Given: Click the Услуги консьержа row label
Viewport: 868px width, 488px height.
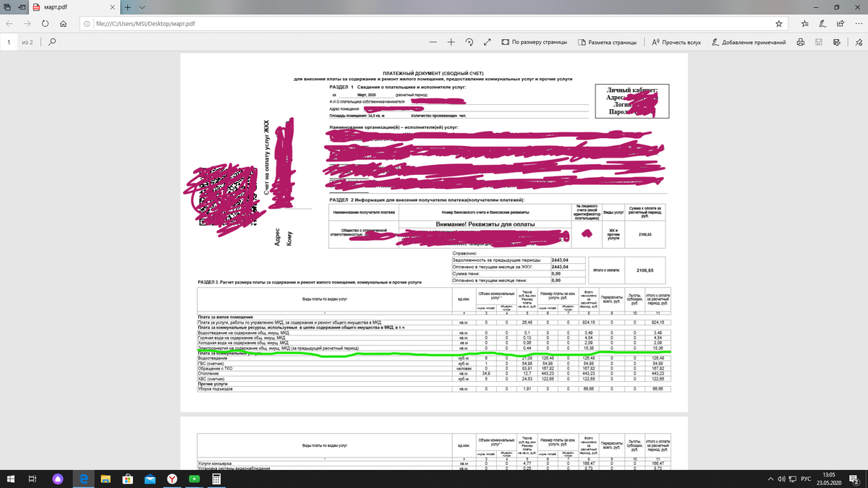Looking at the screenshot, I should [215, 463].
